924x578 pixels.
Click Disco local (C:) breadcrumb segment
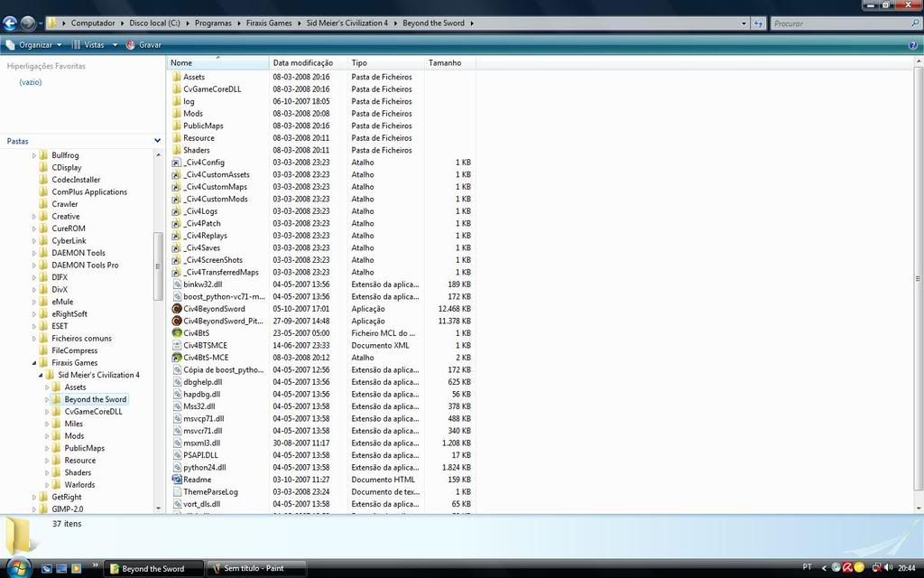[154, 23]
